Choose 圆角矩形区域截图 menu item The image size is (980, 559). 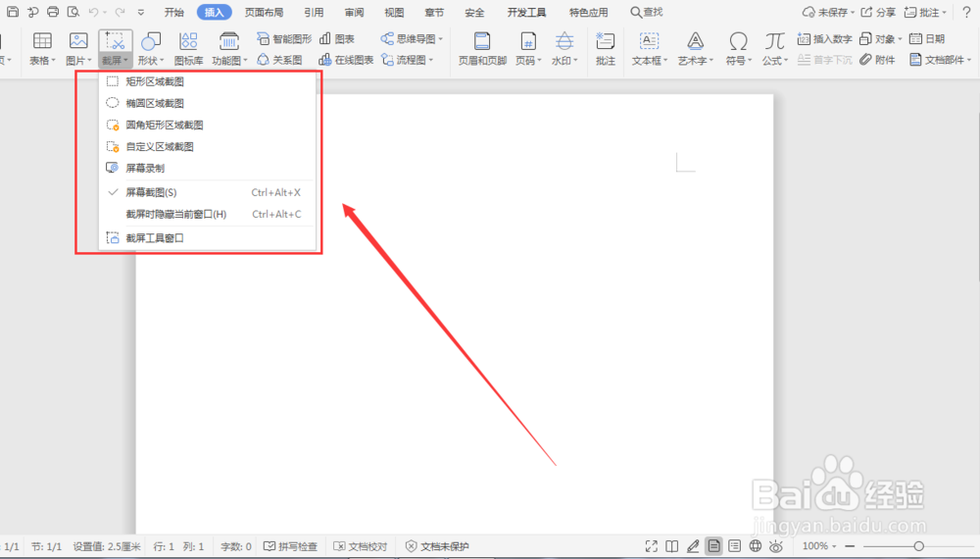[207, 126]
